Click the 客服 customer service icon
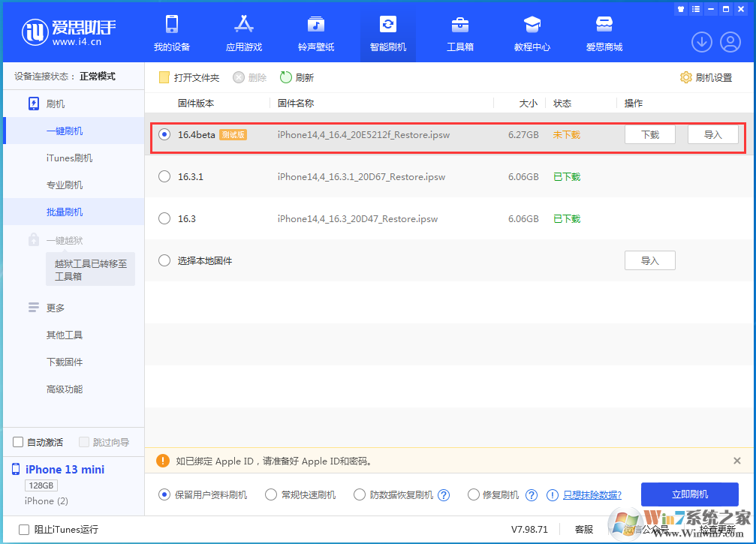This screenshot has height=544, width=756. coord(584,529)
